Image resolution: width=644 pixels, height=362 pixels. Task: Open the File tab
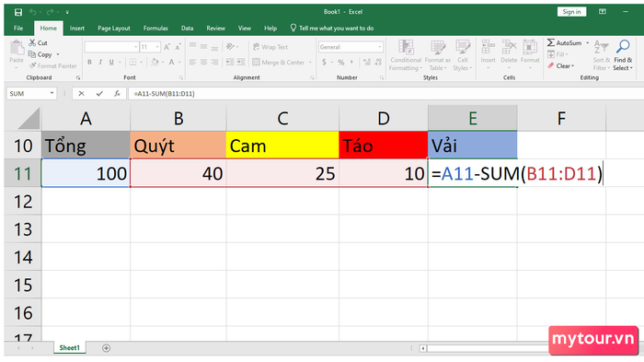coord(18,29)
